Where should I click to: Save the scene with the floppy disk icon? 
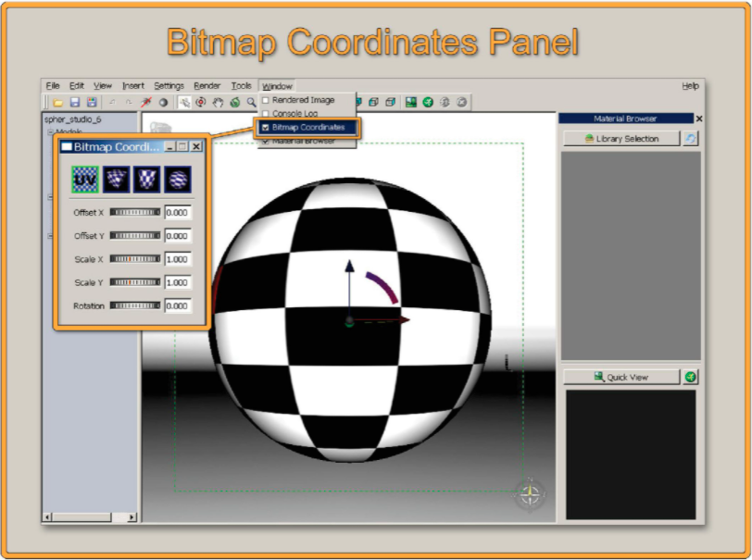(75, 102)
